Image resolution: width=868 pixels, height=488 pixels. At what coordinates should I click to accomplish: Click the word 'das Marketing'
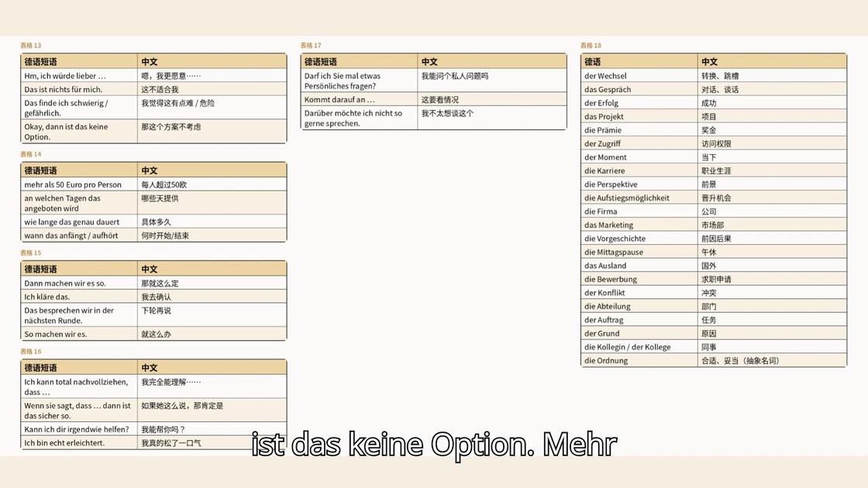(x=608, y=225)
